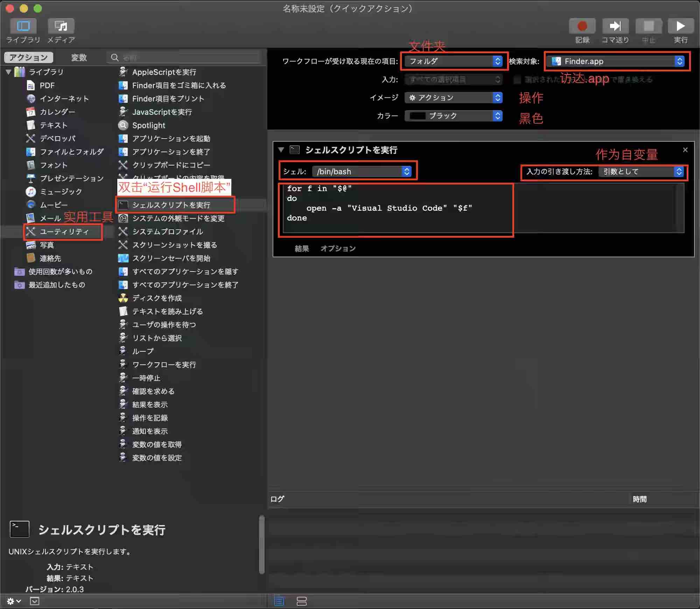
Task: Switch to the workflow list view icon
Action: [279, 601]
